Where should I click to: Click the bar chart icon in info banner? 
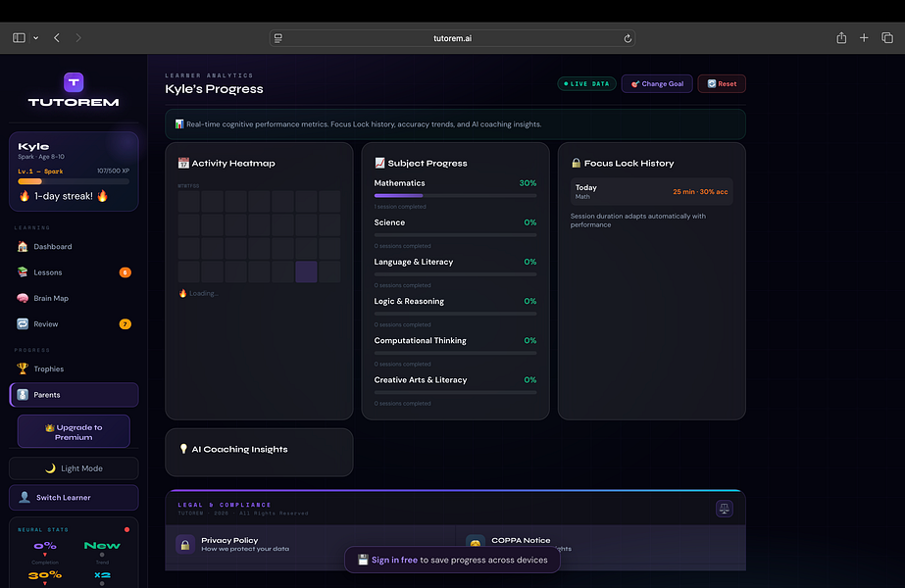click(x=179, y=124)
